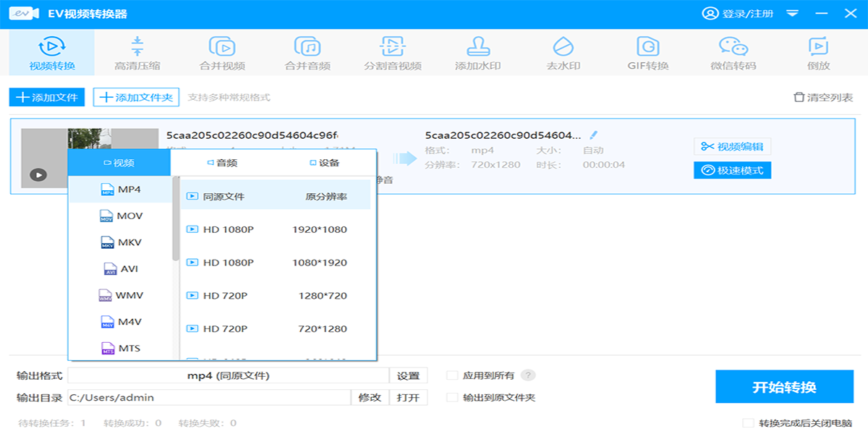Viewport: 868px width, 434px height.
Task: Open the GIF转换 tool
Action: coord(647,54)
